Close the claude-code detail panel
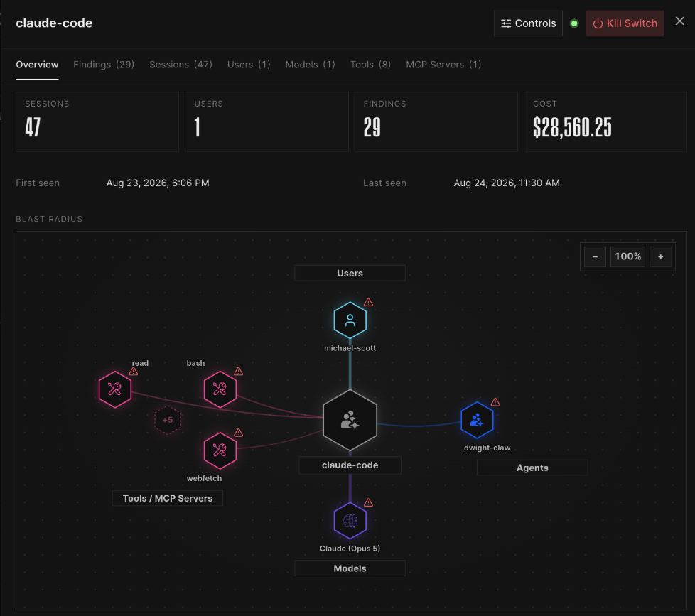This screenshot has height=616, width=695. (x=679, y=21)
